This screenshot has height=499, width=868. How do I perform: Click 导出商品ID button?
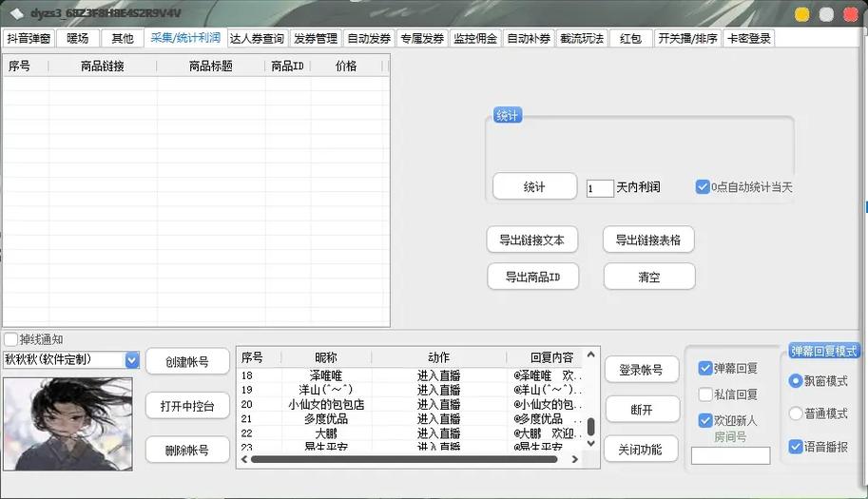click(533, 277)
